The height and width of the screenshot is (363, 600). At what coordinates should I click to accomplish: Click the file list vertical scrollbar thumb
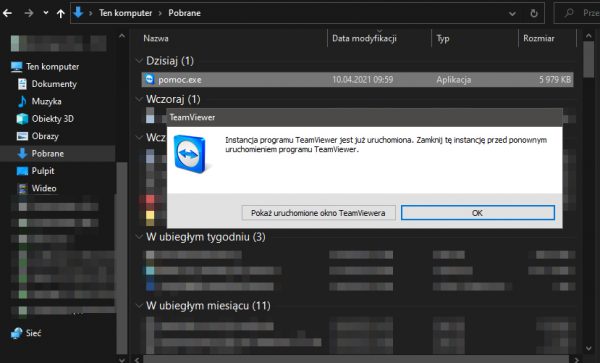(589, 59)
